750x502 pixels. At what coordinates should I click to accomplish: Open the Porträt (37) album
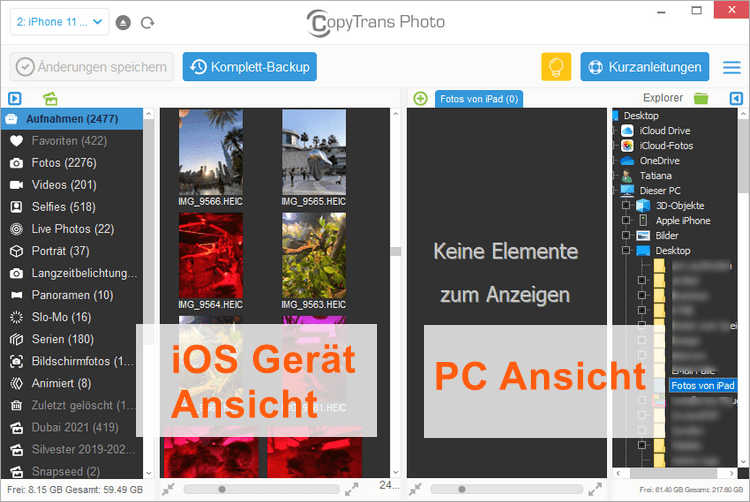[72, 251]
